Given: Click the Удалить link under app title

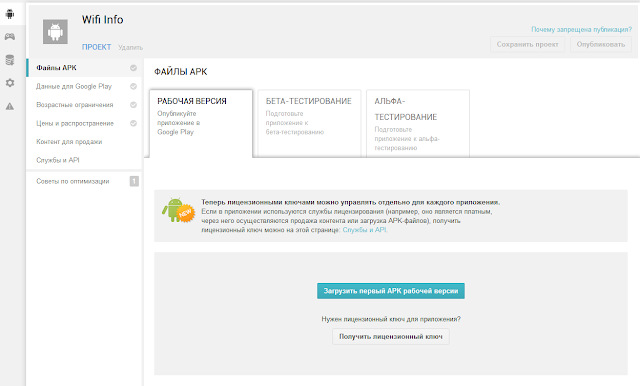Looking at the screenshot, I should [131, 47].
